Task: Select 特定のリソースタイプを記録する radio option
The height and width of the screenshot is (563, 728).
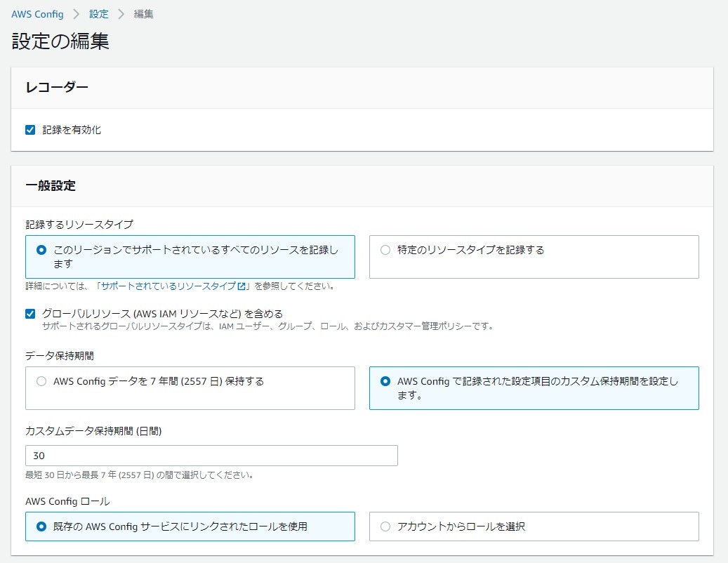Action: 385,250
